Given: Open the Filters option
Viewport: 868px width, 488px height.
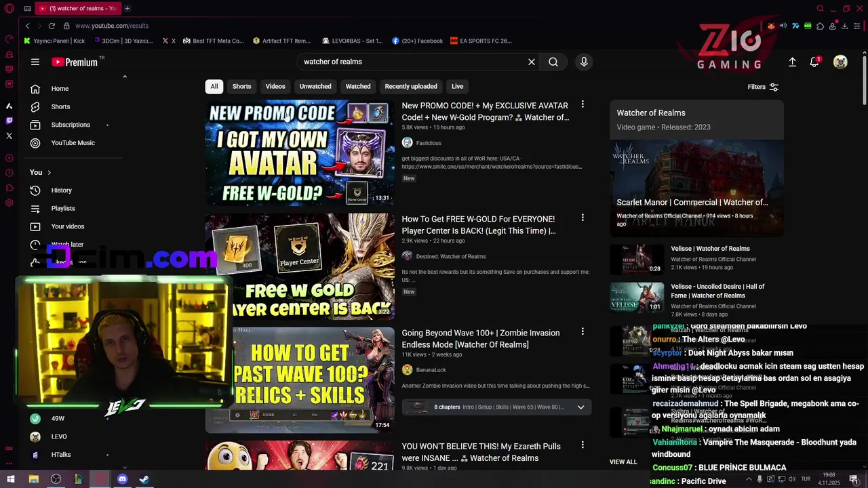Looking at the screenshot, I should pos(763,87).
